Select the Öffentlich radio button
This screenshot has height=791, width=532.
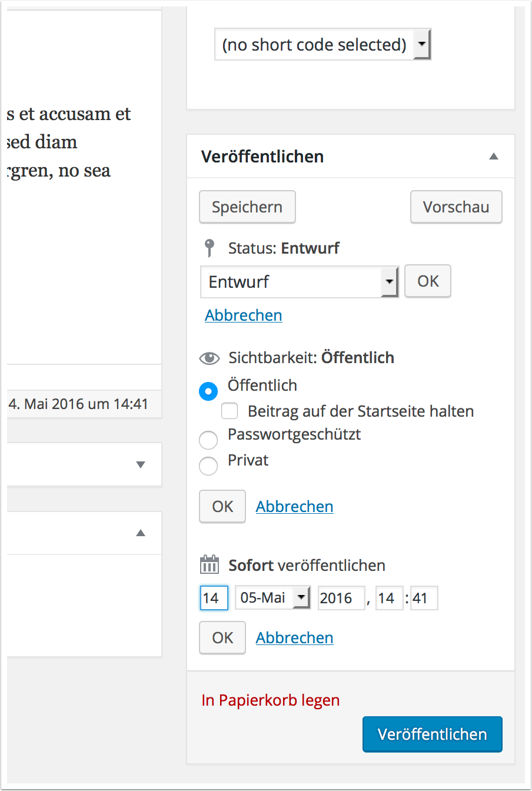(208, 391)
